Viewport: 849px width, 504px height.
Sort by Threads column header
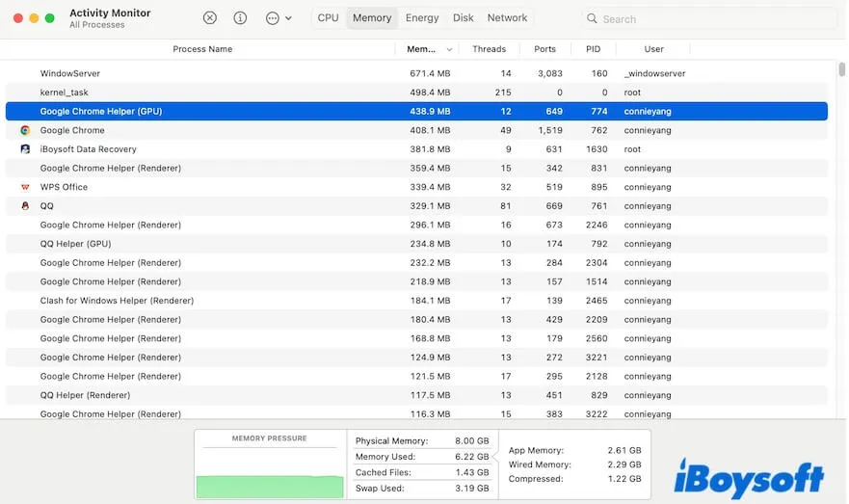(x=489, y=49)
